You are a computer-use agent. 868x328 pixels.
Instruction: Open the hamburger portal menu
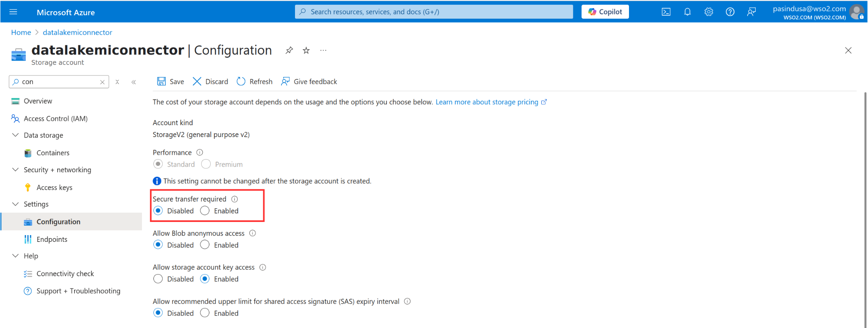tap(13, 12)
